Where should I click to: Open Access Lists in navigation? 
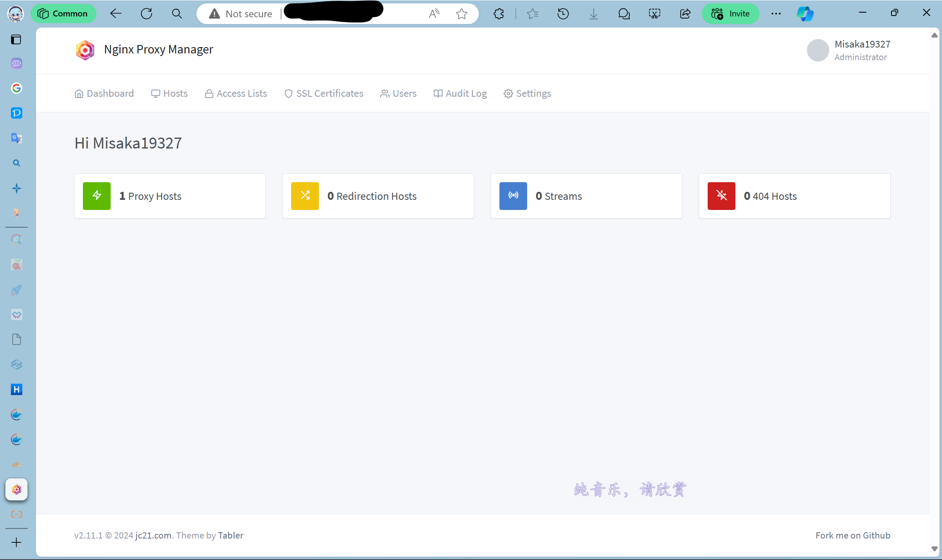click(x=236, y=93)
